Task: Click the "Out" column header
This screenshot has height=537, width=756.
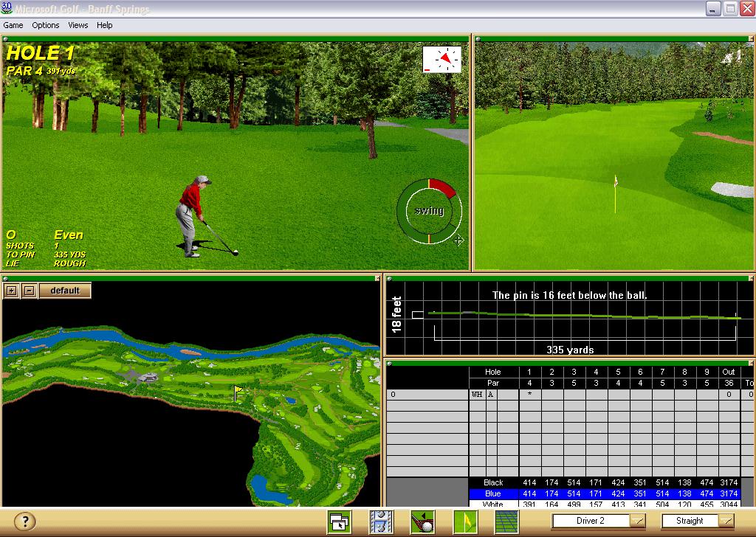Action: point(729,372)
